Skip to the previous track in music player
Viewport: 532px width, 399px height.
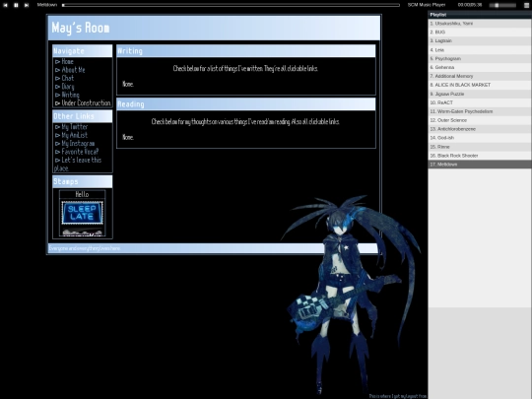click(x=5, y=5)
